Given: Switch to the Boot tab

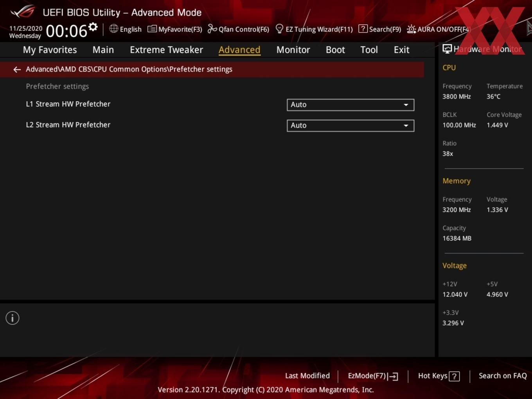Looking at the screenshot, I should pos(335,50).
